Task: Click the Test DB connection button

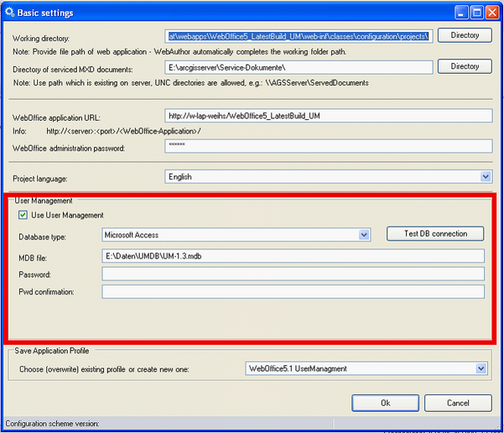Action: [435, 233]
